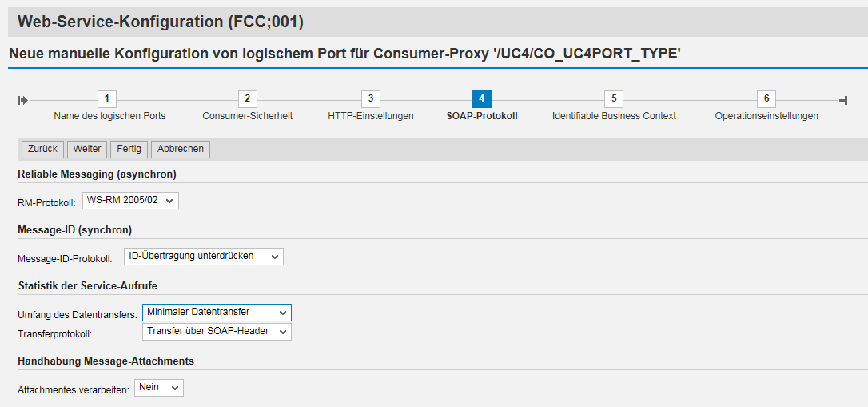Expand the Transferprotokoll combo box
This screenshot has height=407, width=868.
click(217, 331)
